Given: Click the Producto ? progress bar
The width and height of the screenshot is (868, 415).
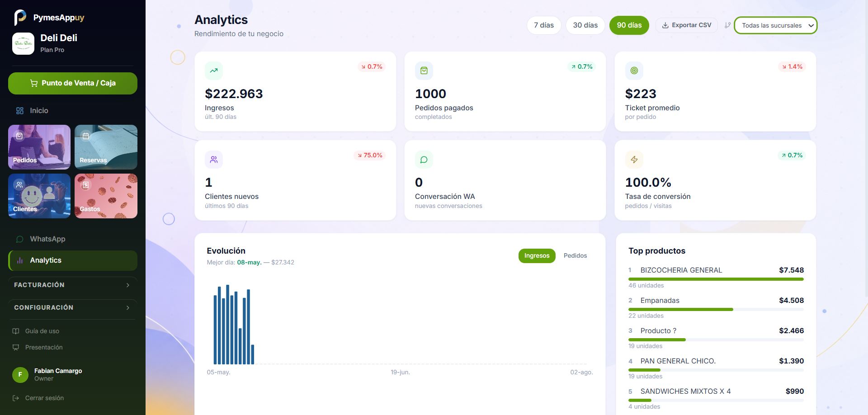Looking at the screenshot, I should tap(716, 340).
